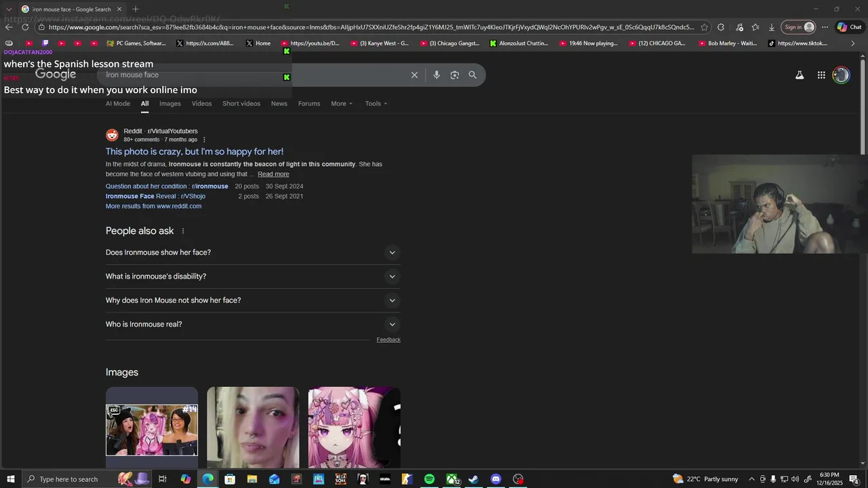This screenshot has width=868, height=488.
Task: Open the News tab
Action: [279, 104]
